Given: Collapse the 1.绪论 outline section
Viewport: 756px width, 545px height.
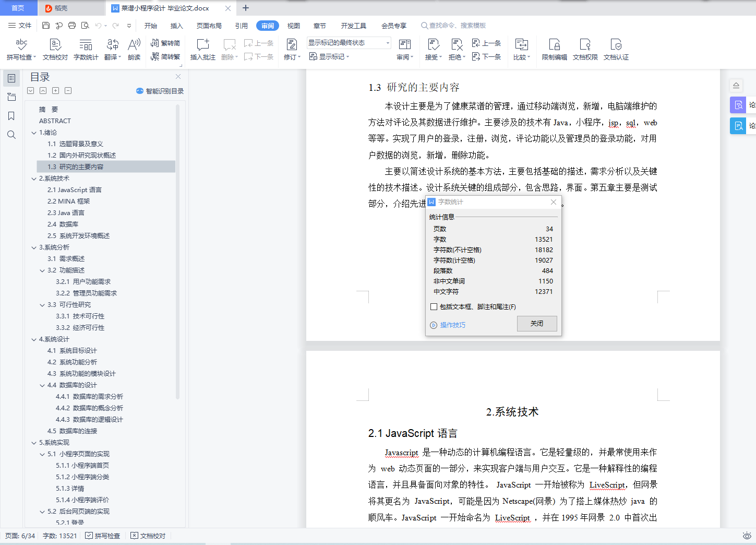Looking at the screenshot, I should pyautogui.click(x=34, y=133).
